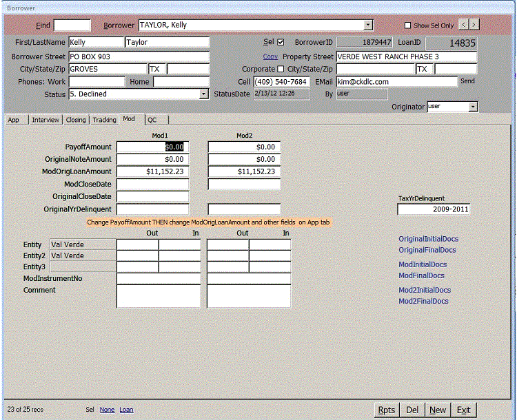Click the Find input field
The width and height of the screenshot is (517, 420).
coord(72,25)
